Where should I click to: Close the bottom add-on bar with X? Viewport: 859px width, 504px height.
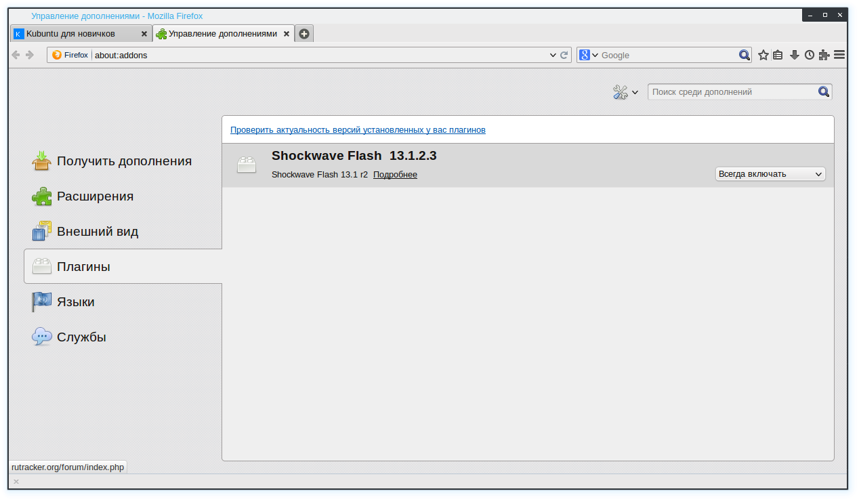tap(16, 482)
